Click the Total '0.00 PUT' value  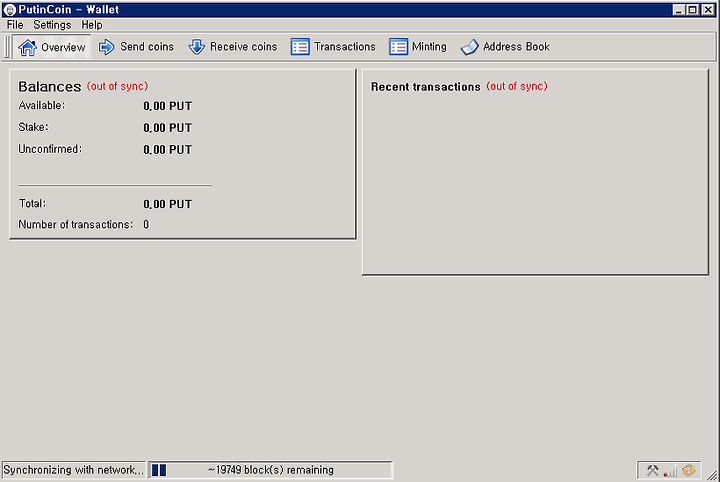(168, 204)
